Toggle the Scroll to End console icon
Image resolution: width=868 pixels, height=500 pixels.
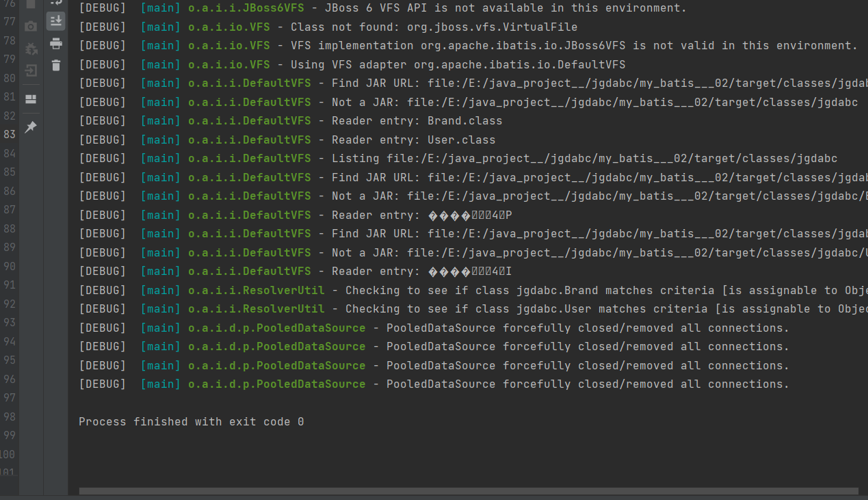point(56,21)
